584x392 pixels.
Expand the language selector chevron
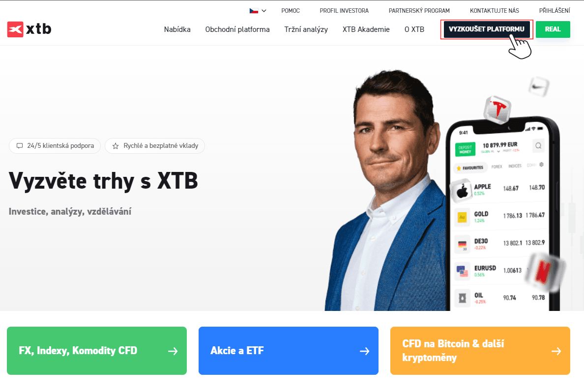tap(263, 11)
